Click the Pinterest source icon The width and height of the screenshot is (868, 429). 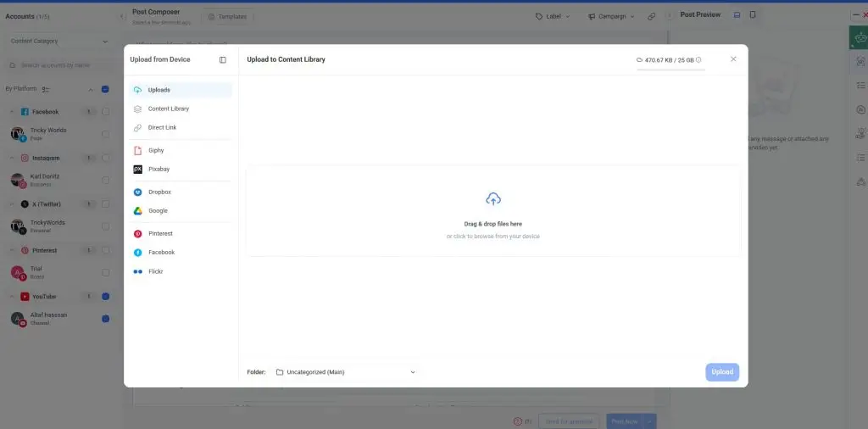(138, 234)
